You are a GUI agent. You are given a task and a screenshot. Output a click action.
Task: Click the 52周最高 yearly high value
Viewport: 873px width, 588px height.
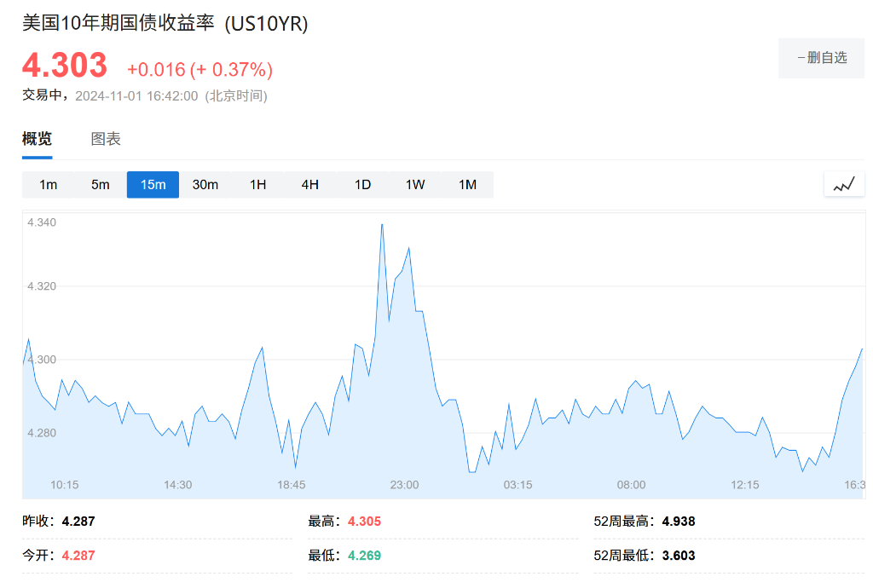678,521
